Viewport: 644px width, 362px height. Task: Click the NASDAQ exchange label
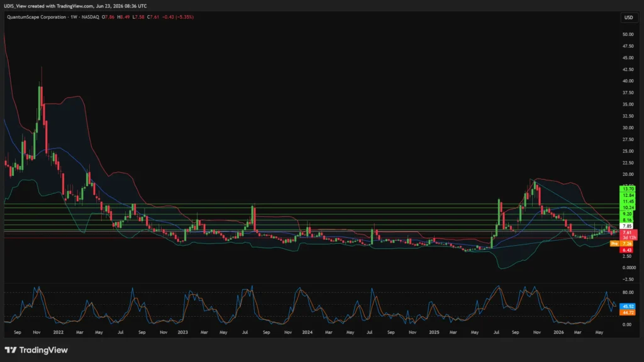point(91,17)
